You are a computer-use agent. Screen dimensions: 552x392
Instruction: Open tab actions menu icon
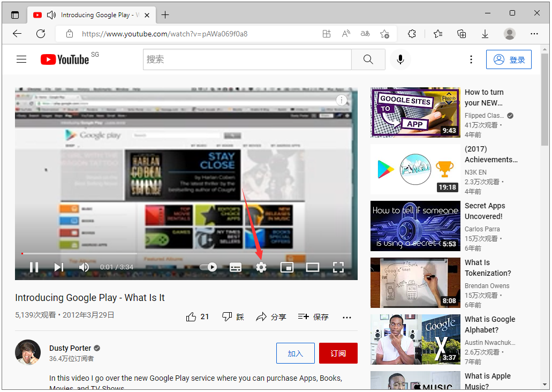pos(15,15)
